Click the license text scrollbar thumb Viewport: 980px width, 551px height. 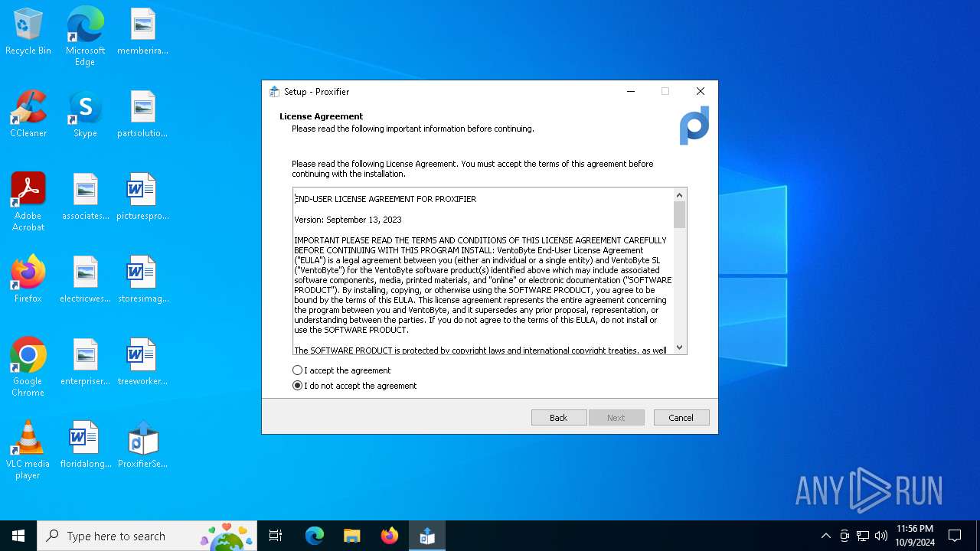click(x=679, y=215)
